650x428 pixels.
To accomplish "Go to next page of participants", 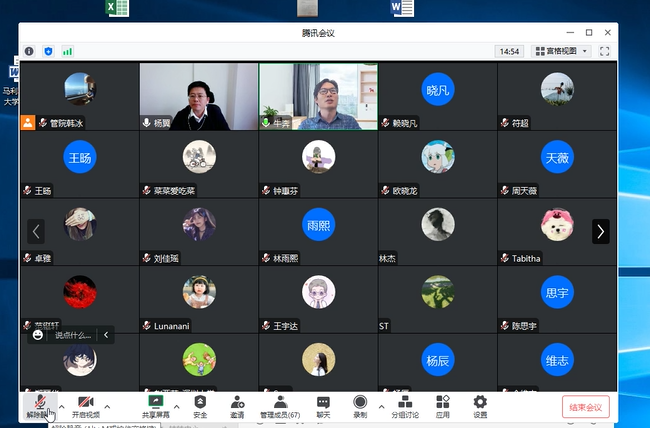I will tap(600, 231).
